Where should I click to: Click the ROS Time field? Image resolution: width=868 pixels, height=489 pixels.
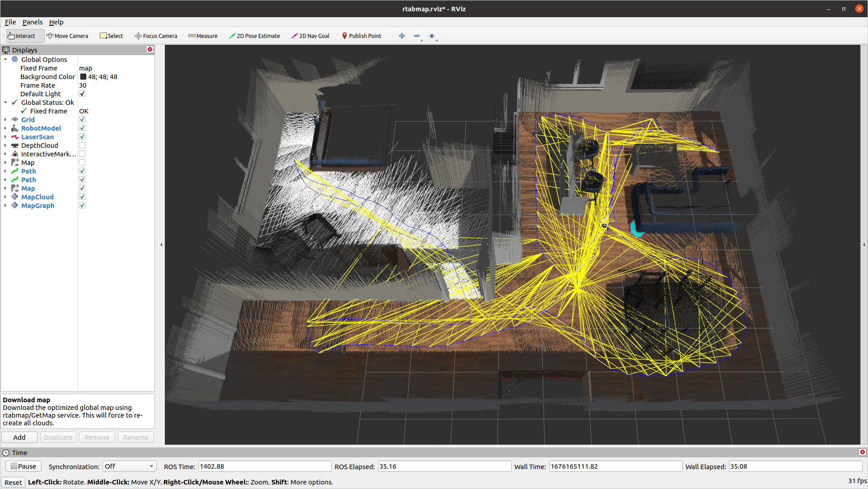265,466
